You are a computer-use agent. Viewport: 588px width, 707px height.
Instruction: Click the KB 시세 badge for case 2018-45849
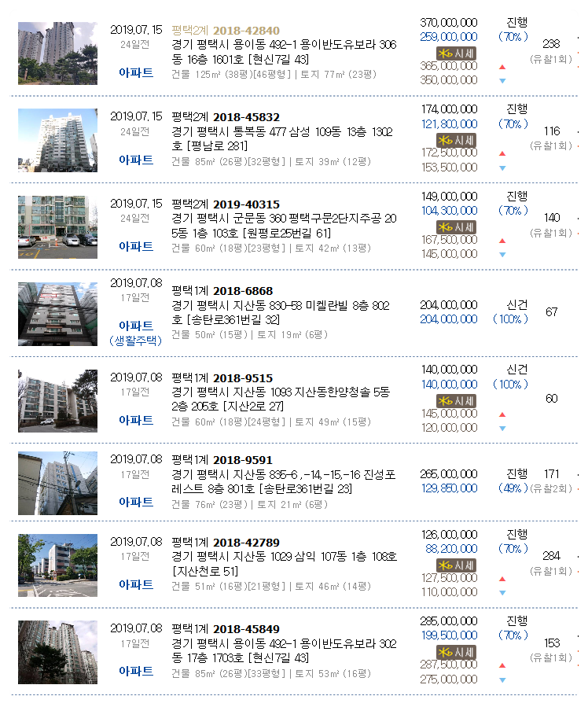pos(456,652)
